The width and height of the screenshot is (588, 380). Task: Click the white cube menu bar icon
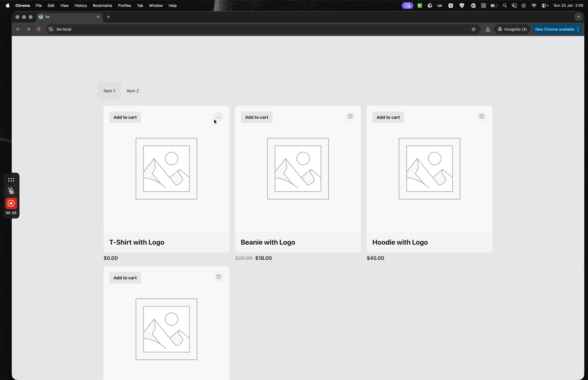pos(430,5)
